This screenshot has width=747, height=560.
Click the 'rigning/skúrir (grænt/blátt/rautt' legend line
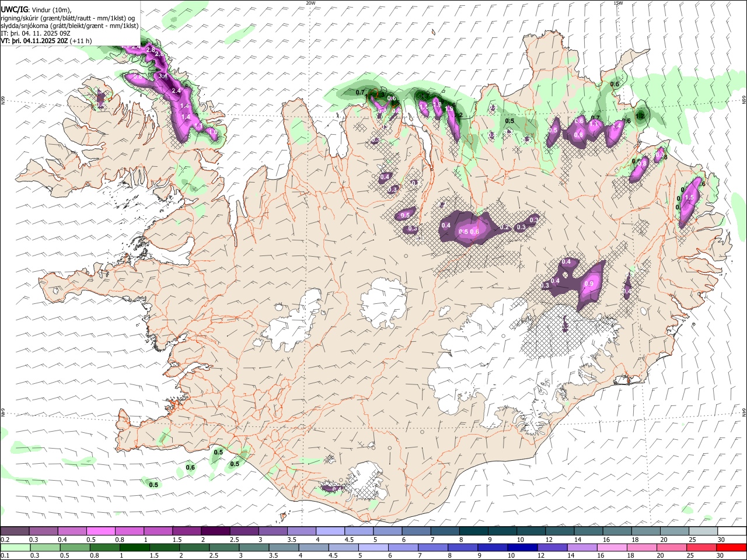[69, 17]
